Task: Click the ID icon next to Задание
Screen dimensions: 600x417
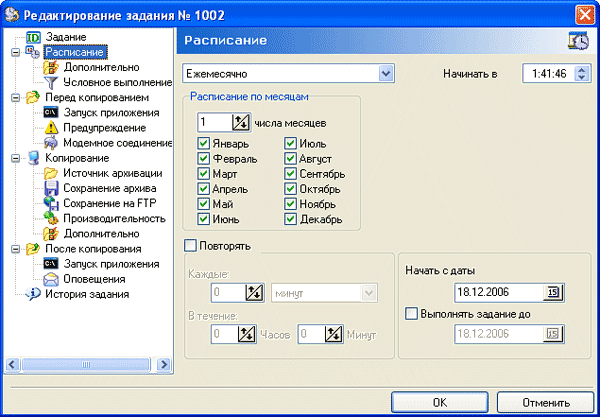Action: tap(33, 37)
